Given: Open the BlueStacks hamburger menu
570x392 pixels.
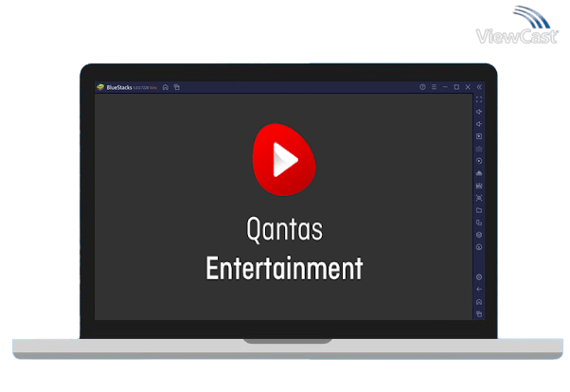Looking at the screenshot, I should point(434,87).
